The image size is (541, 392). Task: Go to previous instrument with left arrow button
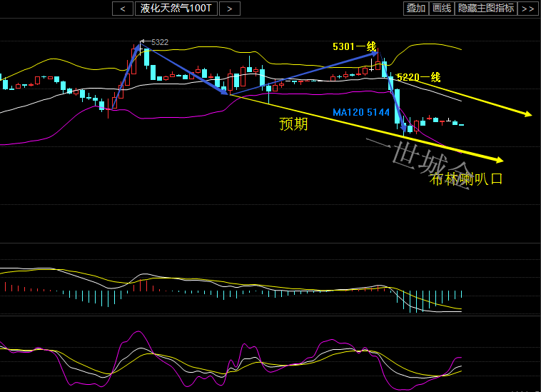(123, 9)
